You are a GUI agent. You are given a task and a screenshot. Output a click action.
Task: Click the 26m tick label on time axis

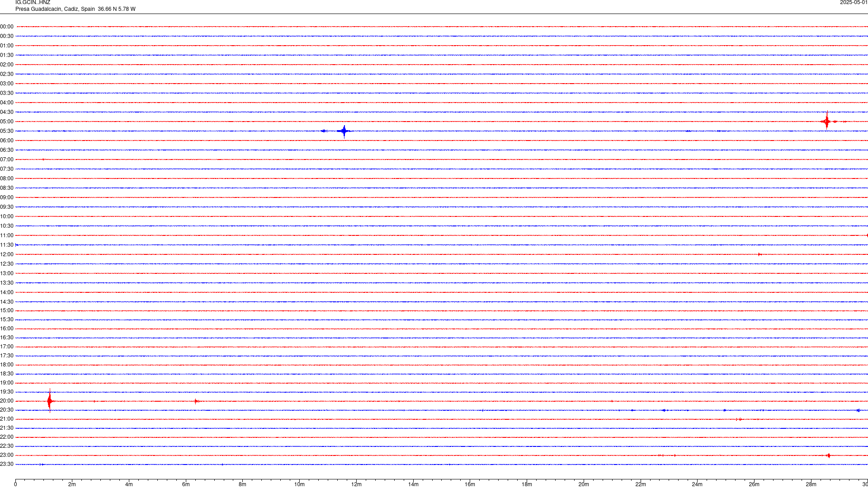pyautogui.click(x=754, y=484)
